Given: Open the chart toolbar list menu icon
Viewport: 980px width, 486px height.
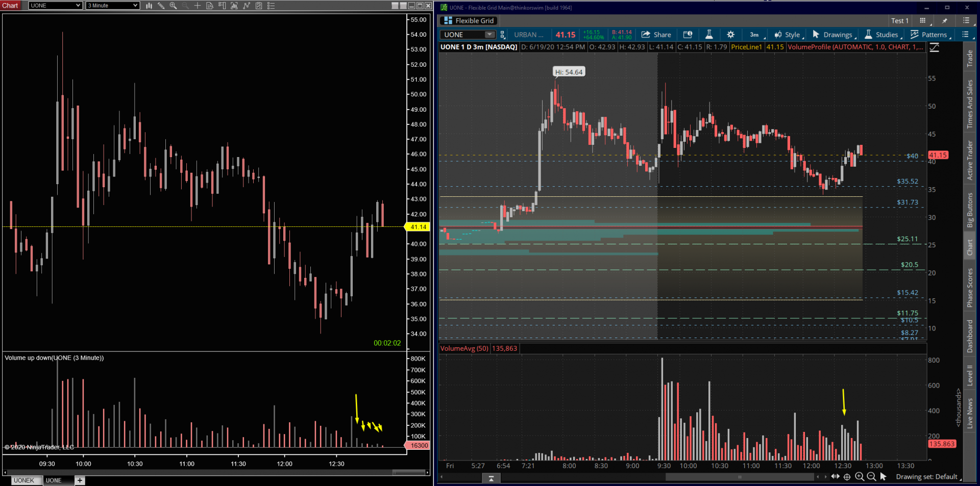Looking at the screenshot, I should click(x=965, y=34).
